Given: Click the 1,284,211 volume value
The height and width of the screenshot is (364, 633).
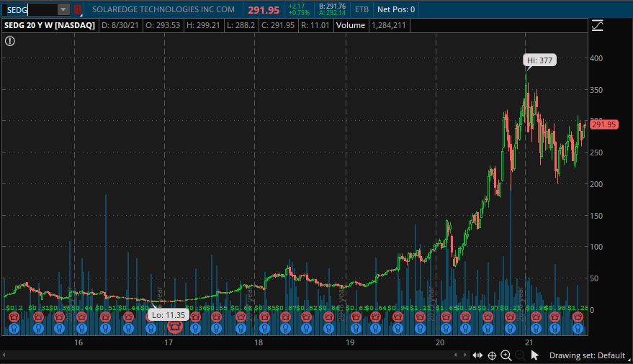Looking at the screenshot, I should [388, 25].
